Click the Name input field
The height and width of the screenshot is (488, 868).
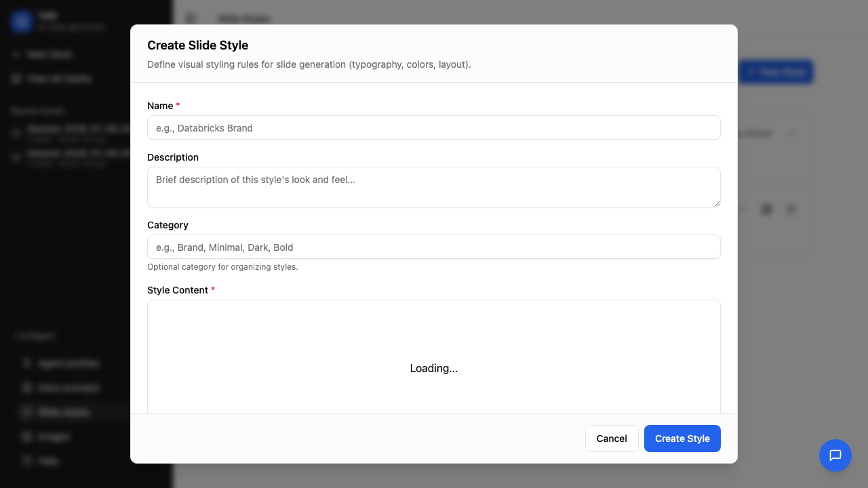pos(433,127)
